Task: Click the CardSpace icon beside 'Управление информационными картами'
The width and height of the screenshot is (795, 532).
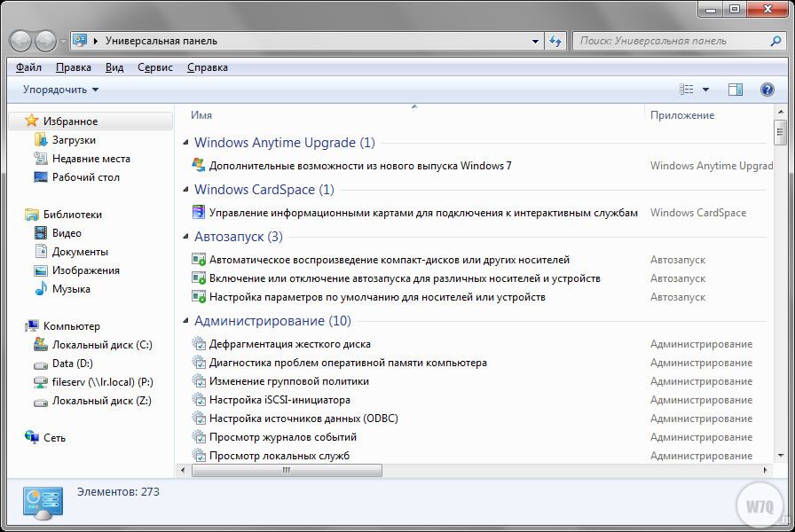Action: (199, 212)
